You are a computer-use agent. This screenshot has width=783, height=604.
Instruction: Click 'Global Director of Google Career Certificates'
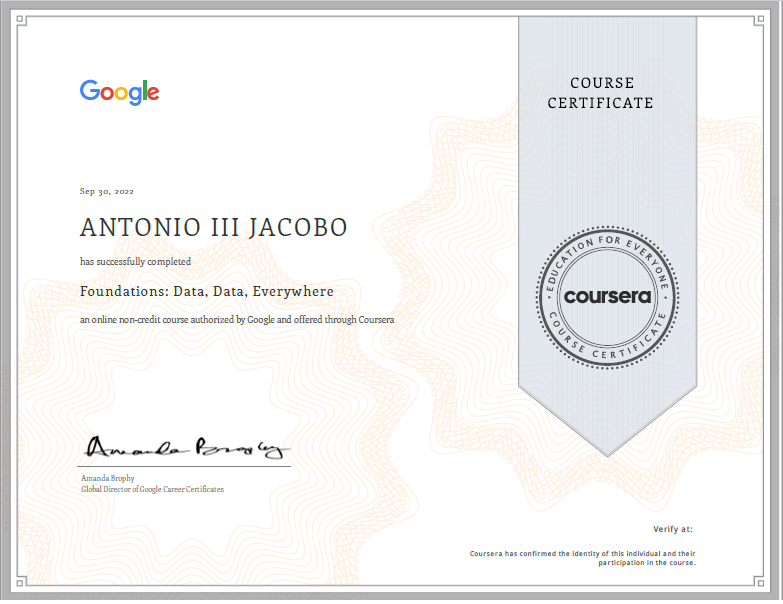click(152, 489)
